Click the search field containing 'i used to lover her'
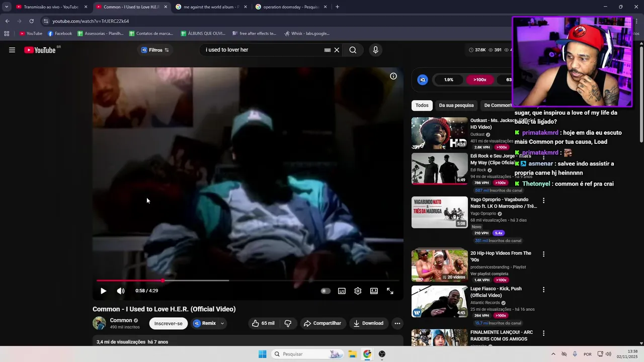The width and height of the screenshot is (644, 362). [x=262, y=50]
